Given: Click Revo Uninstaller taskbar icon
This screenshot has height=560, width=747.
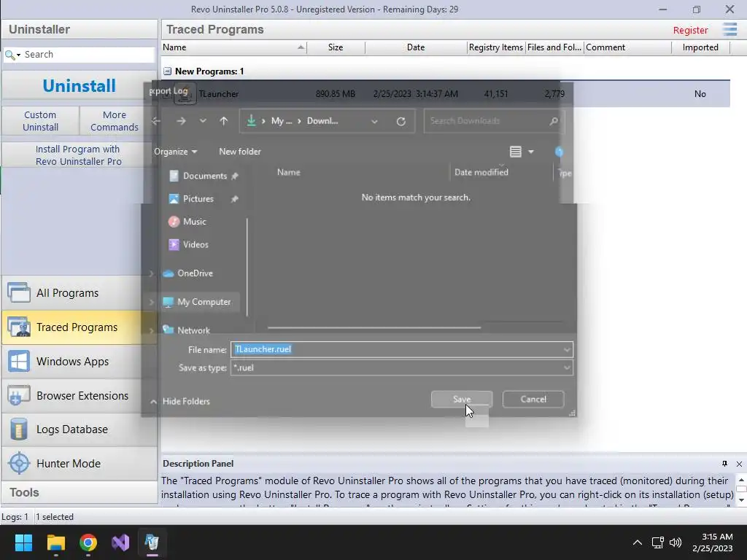Looking at the screenshot, I should tap(152, 542).
